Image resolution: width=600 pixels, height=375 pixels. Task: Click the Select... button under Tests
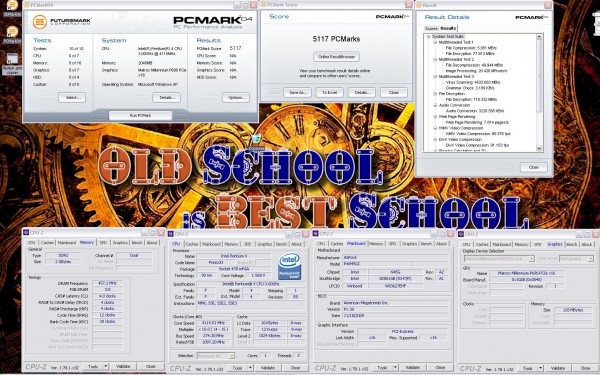click(x=72, y=98)
